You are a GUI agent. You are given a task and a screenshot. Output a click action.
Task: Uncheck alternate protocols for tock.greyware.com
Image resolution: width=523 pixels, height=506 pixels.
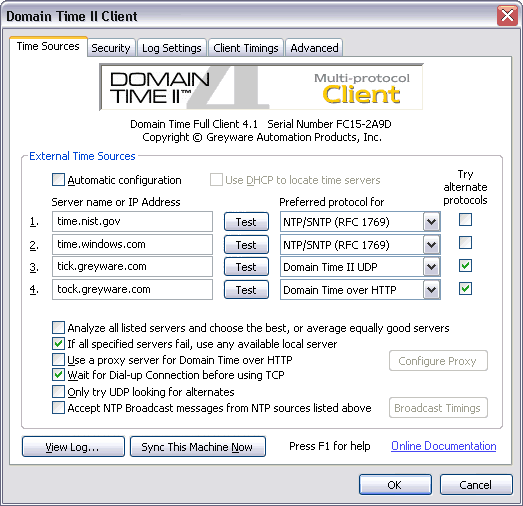465,289
